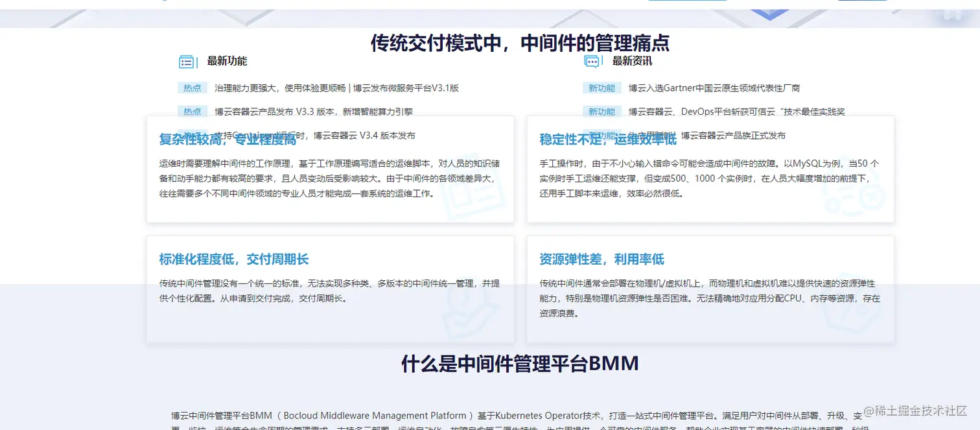Click paragraph starting 博云中间件管理平台BMM
The width and height of the screenshot is (980, 430).
click(519, 422)
